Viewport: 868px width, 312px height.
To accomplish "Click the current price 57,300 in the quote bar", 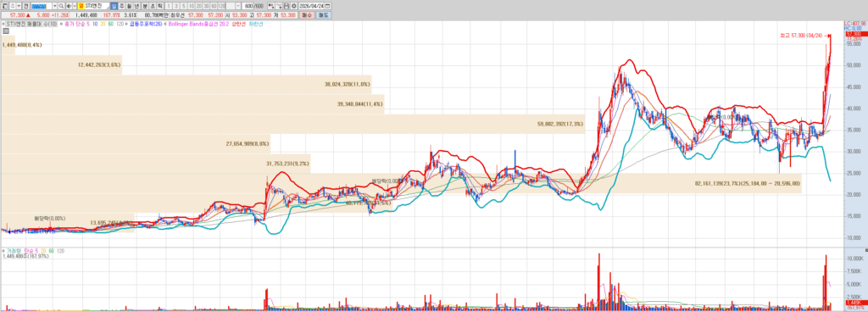I will click(x=17, y=15).
